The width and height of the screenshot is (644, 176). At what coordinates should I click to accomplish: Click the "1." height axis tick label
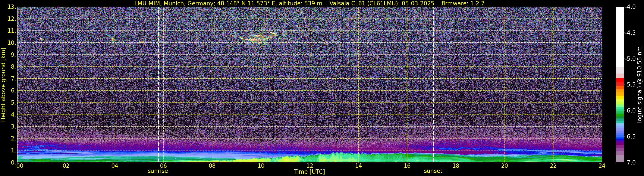[x=13, y=151]
